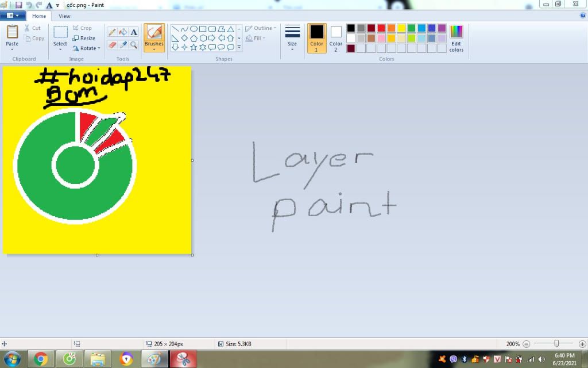
Task: Expand the Shapes gallery More arrow
Action: point(239,47)
